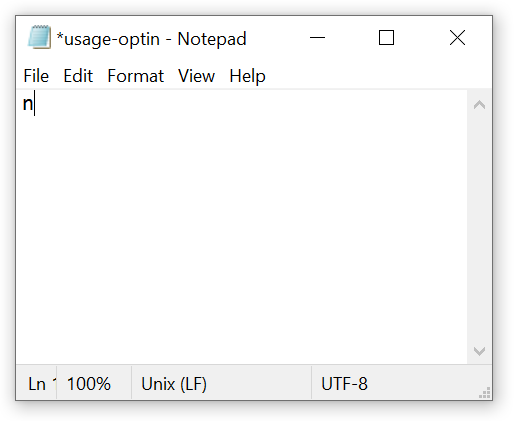The height and width of the screenshot is (421, 514).
Task: Click the scroll up arrow
Action: [479, 105]
